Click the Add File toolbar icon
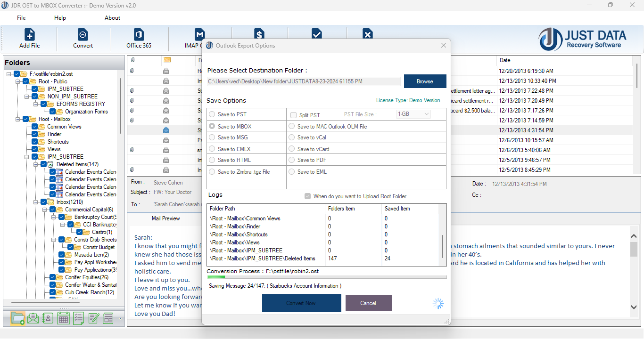Viewport: 644px width, 339px height. coord(30,35)
